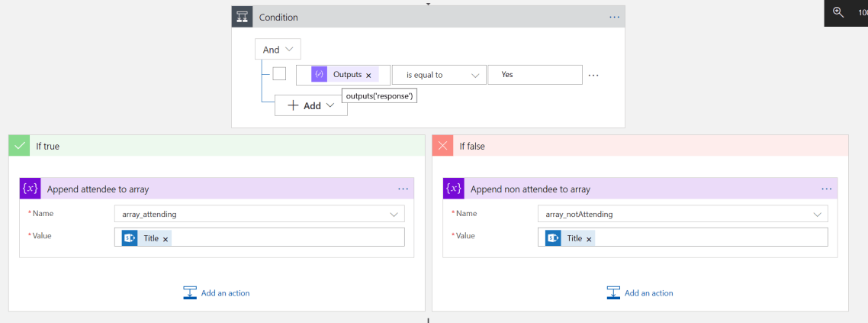
Task: Tick the condition row checkbox
Action: coord(279,74)
